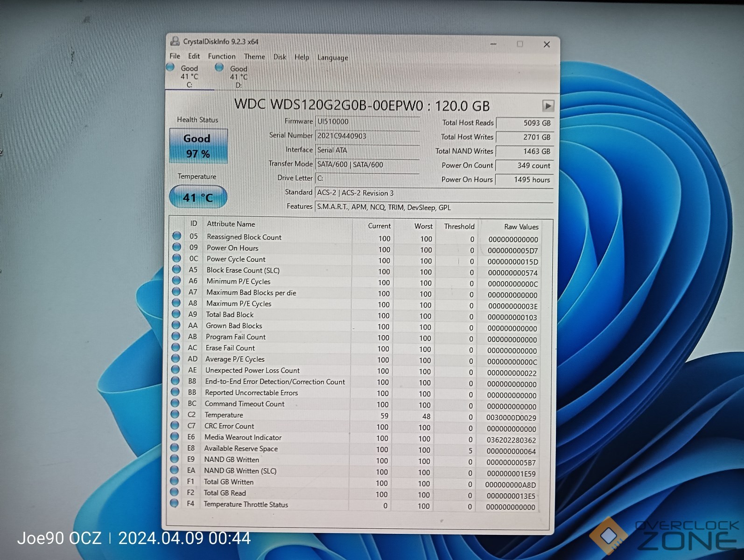Click the Attribute Name column header
744x560 pixels.
coord(231,224)
